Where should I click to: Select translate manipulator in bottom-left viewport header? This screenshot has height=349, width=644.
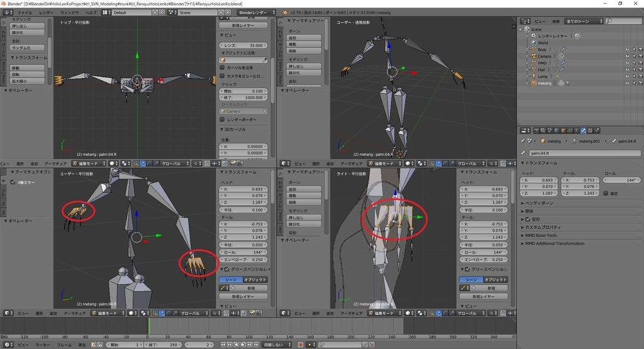162,313
